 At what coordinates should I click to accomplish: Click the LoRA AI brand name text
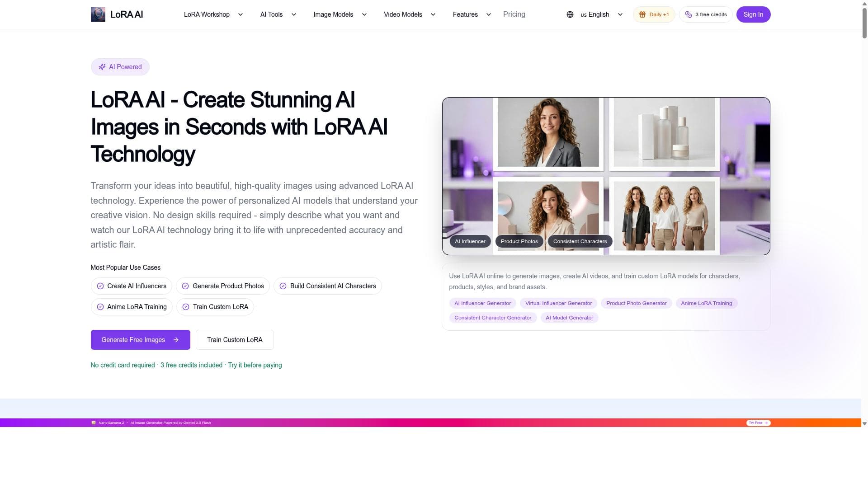tap(127, 14)
